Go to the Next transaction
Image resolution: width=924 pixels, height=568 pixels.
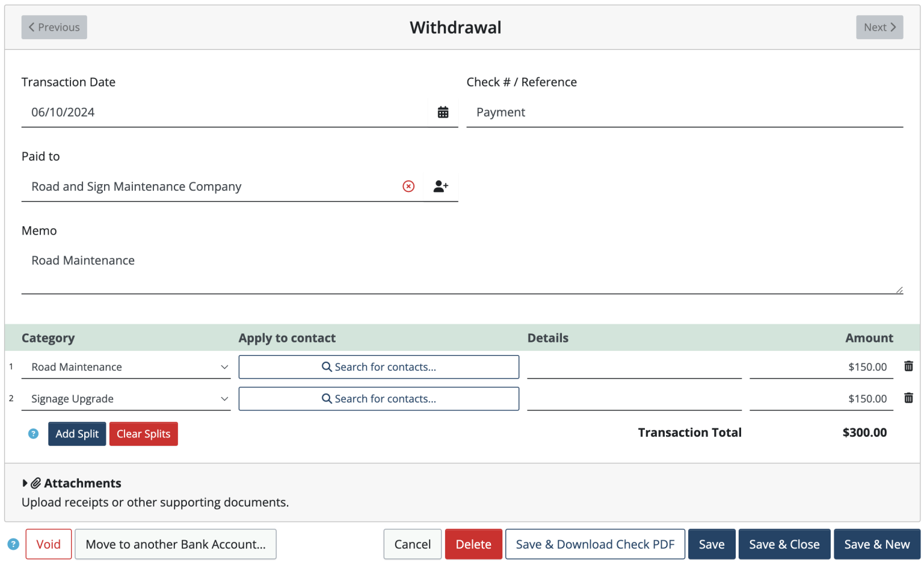(879, 27)
